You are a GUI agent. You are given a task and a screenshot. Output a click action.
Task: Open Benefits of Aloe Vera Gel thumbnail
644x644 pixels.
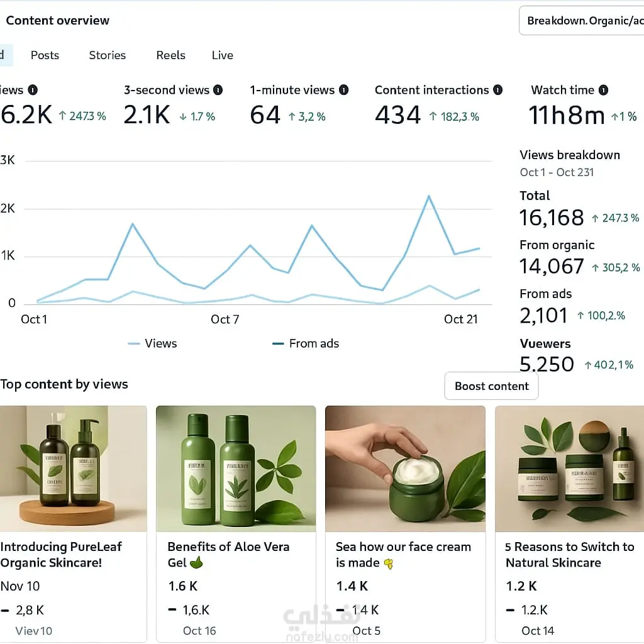coord(236,469)
